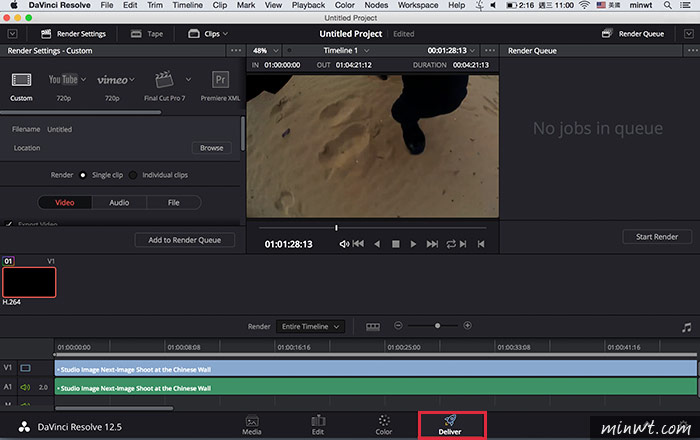The height and width of the screenshot is (440, 700).
Task: Open the timecode display dropdown
Action: click(451, 50)
